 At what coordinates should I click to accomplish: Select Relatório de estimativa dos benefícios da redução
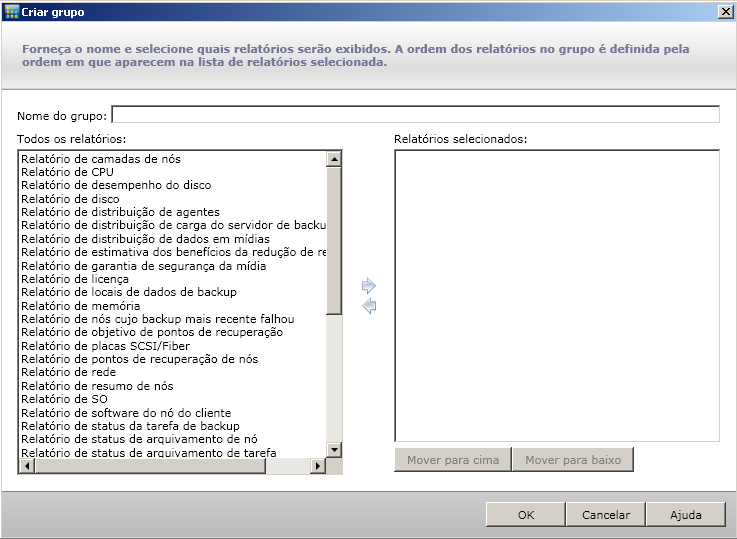point(173,252)
